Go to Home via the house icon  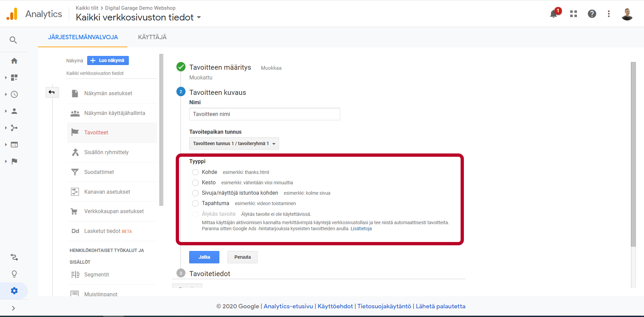click(14, 61)
